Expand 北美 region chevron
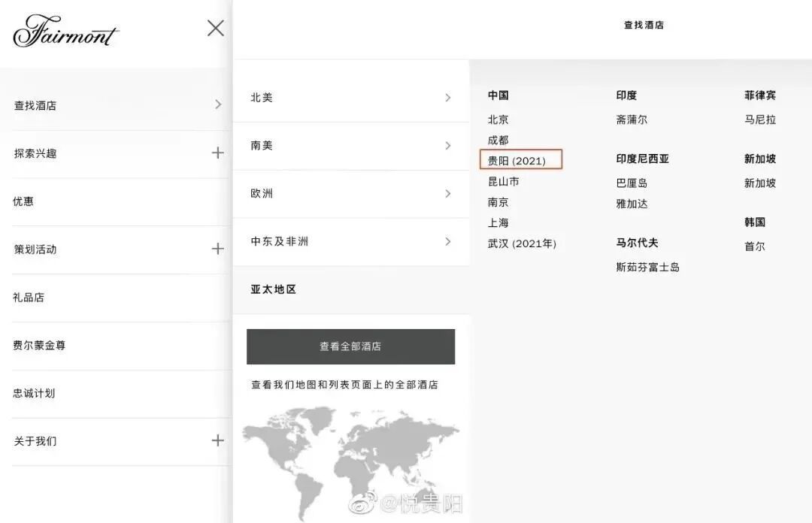The width and height of the screenshot is (812, 523). pyautogui.click(x=448, y=98)
